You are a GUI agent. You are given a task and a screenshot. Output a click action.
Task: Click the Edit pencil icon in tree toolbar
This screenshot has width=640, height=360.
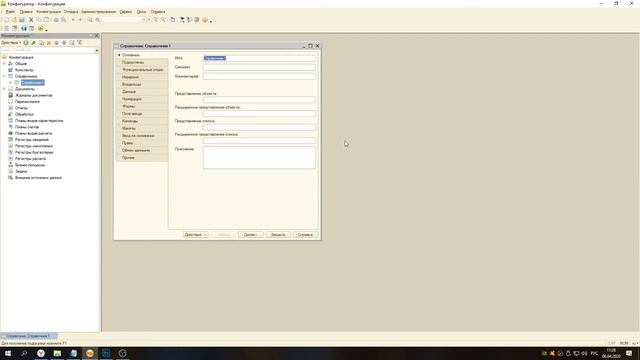tap(33, 43)
